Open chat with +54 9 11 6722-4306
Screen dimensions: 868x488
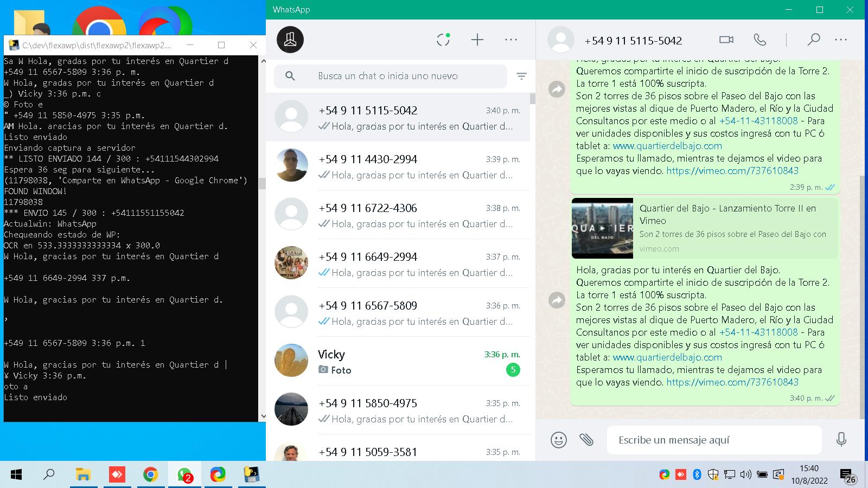[398, 215]
